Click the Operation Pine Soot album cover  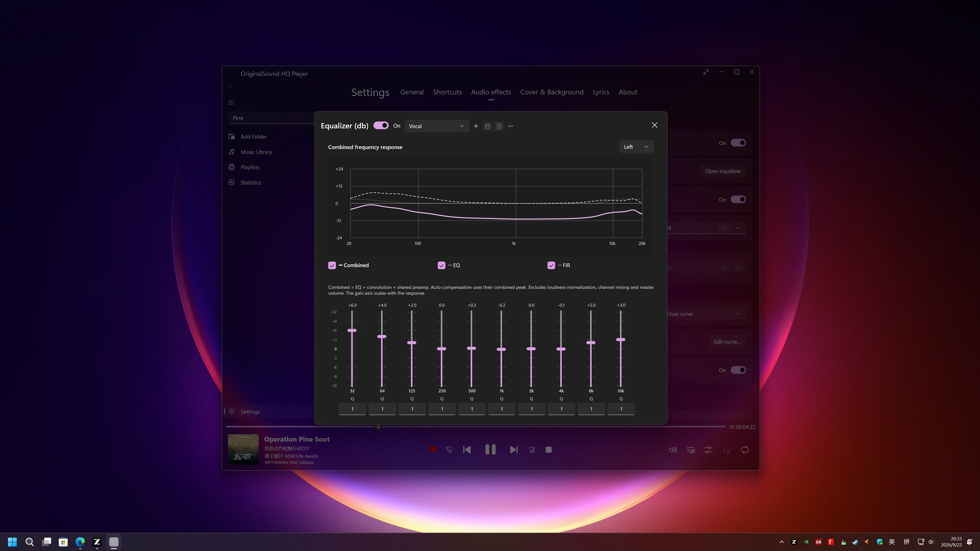(x=243, y=449)
